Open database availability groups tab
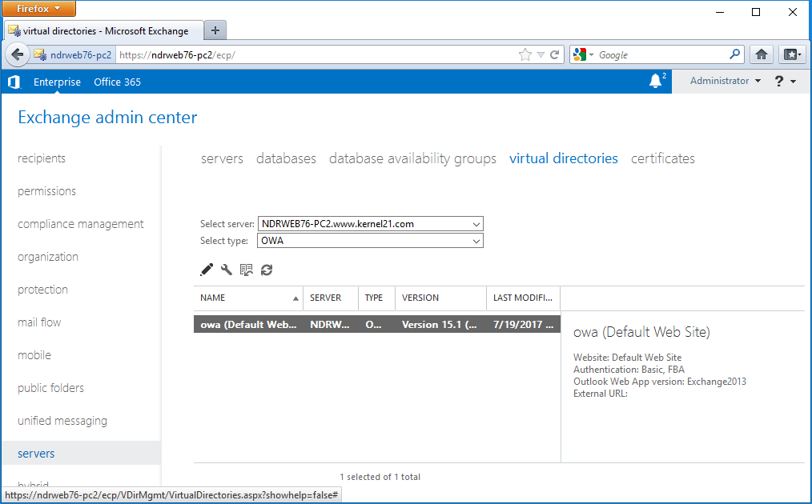 point(412,158)
